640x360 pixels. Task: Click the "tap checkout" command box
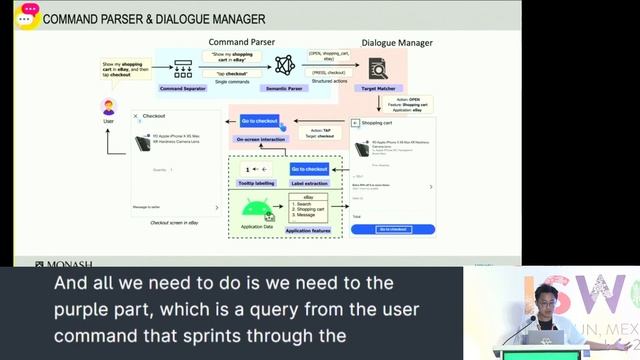[x=232, y=74]
